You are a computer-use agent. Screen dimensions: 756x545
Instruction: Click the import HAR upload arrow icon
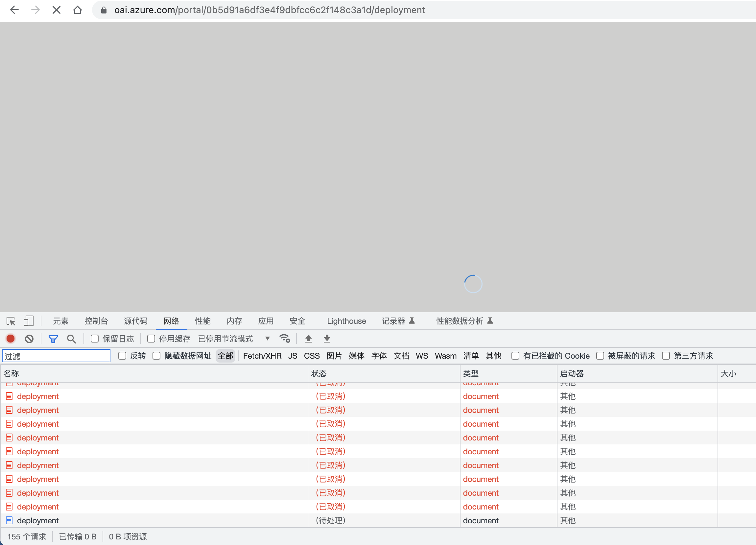click(309, 339)
